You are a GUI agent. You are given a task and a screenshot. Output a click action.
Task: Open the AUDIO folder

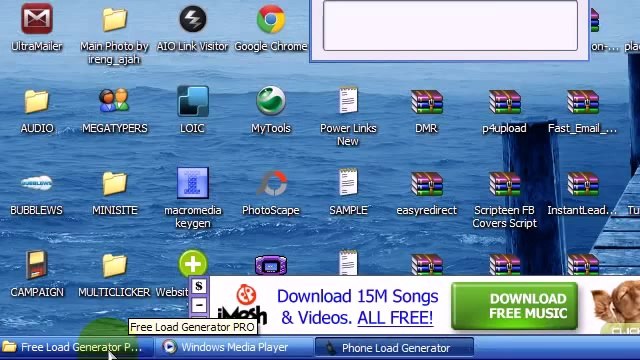coord(37,101)
